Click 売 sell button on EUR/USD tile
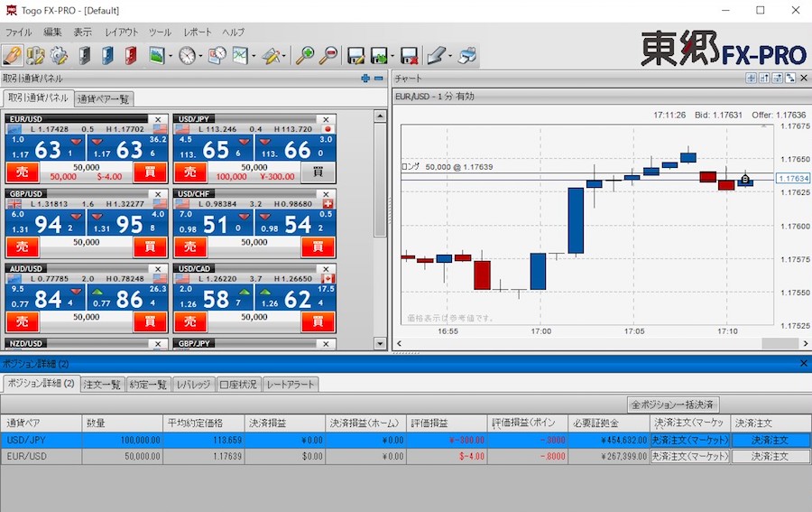This screenshot has height=512, width=812. click(x=23, y=172)
